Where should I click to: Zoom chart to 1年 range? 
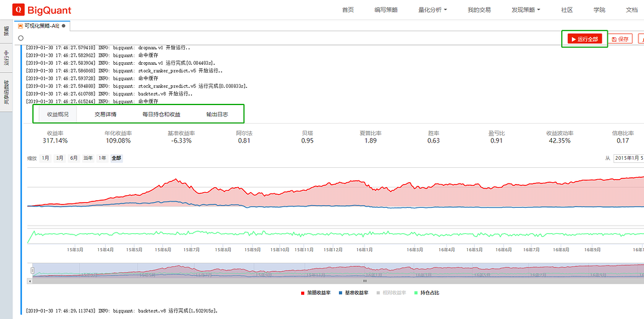102,158
